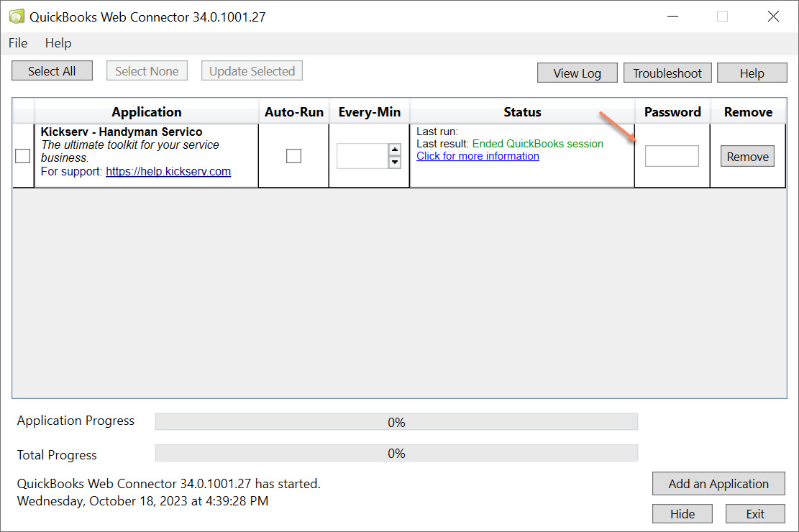Open the Click for more information link
Viewport: 799px width, 532px height.
[x=478, y=156]
